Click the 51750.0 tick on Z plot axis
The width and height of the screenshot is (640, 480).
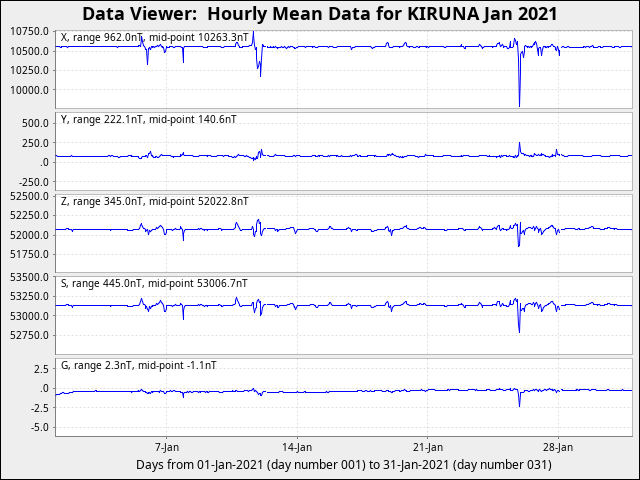(x=27, y=254)
